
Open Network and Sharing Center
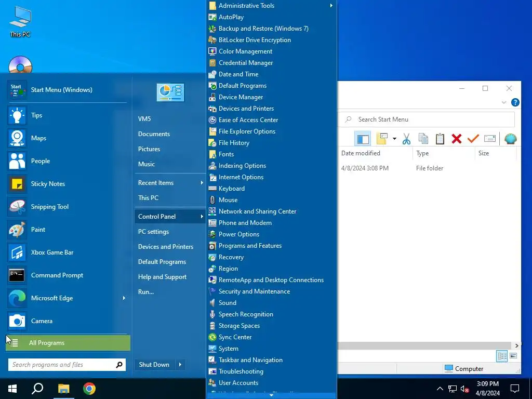[x=271, y=211]
